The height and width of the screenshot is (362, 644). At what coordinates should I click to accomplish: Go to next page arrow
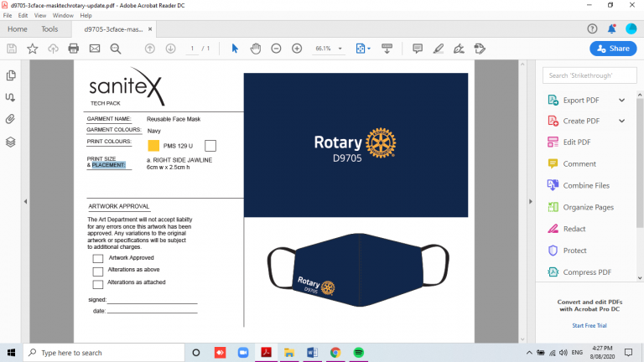coord(170,49)
